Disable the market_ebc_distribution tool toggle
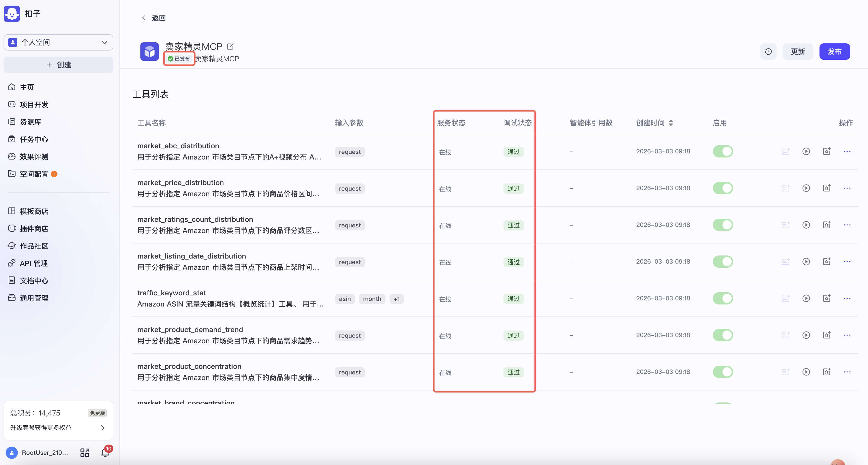Image resolution: width=868 pixels, height=465 pixels. (722, 152)
